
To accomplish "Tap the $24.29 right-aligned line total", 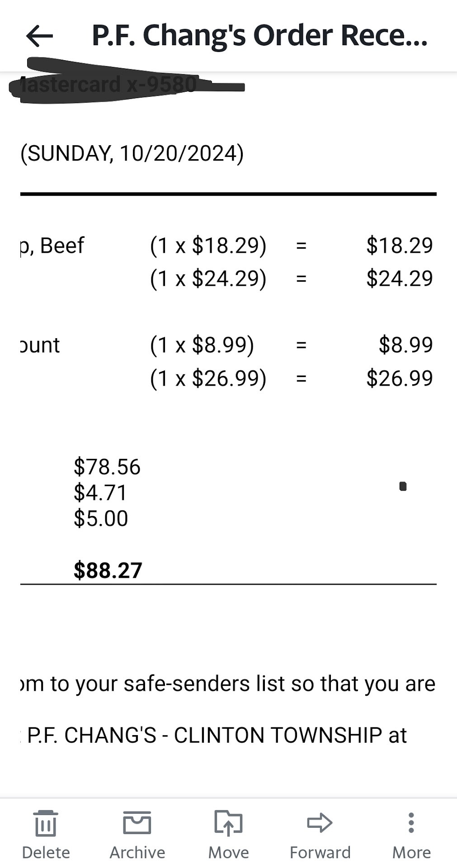I will [x=399, y=278].
